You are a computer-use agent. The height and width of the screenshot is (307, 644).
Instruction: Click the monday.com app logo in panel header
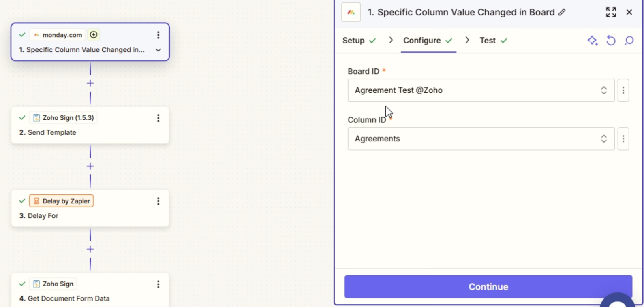coord(351,12)
